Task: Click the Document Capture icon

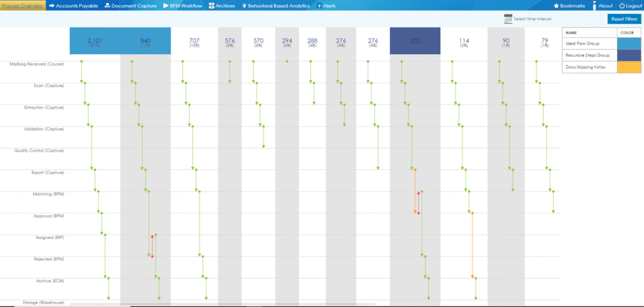Action: [x=107, y=6]
